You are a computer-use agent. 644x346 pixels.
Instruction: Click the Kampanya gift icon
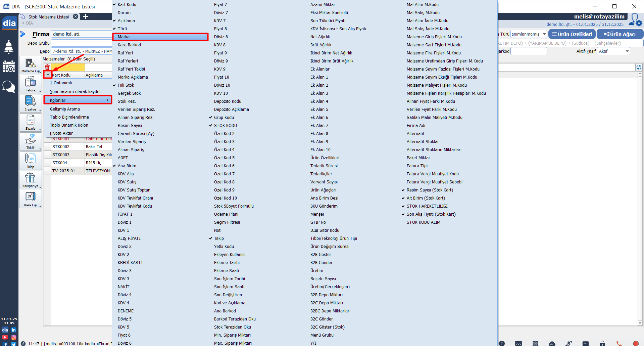[x=30, y=180]
